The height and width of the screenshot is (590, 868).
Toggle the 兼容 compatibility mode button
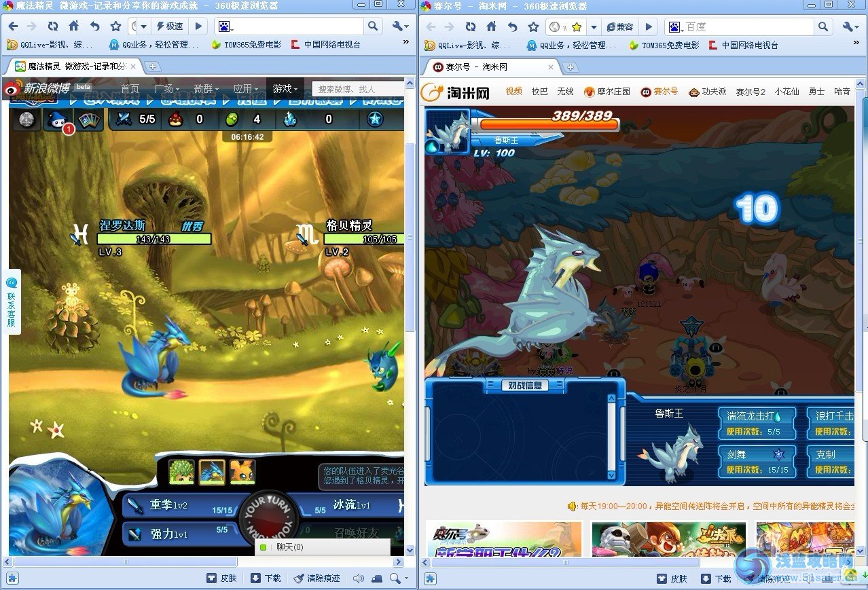pos(619,27)
